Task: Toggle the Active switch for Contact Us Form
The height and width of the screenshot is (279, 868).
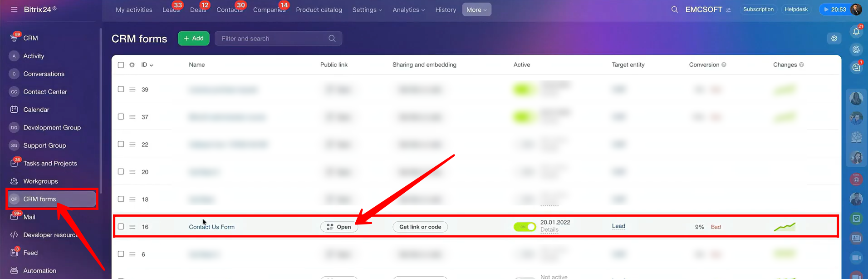Action: coord(525,227)
